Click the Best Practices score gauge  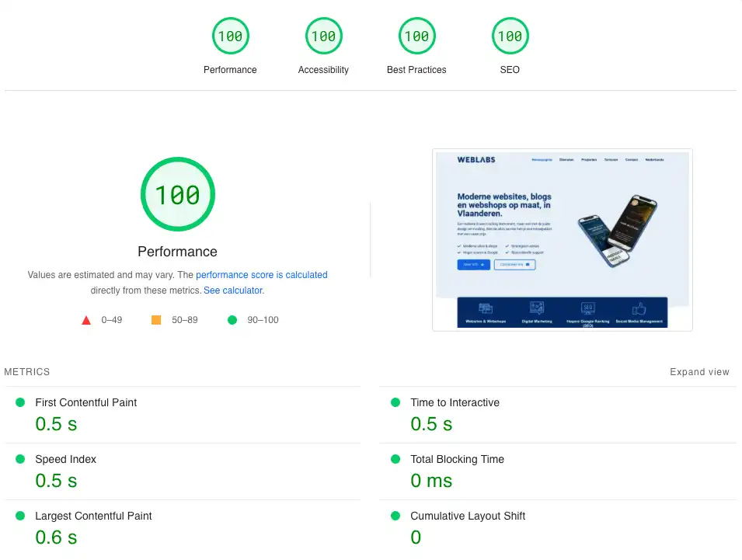pyautogui.click(x=416, y=36)
